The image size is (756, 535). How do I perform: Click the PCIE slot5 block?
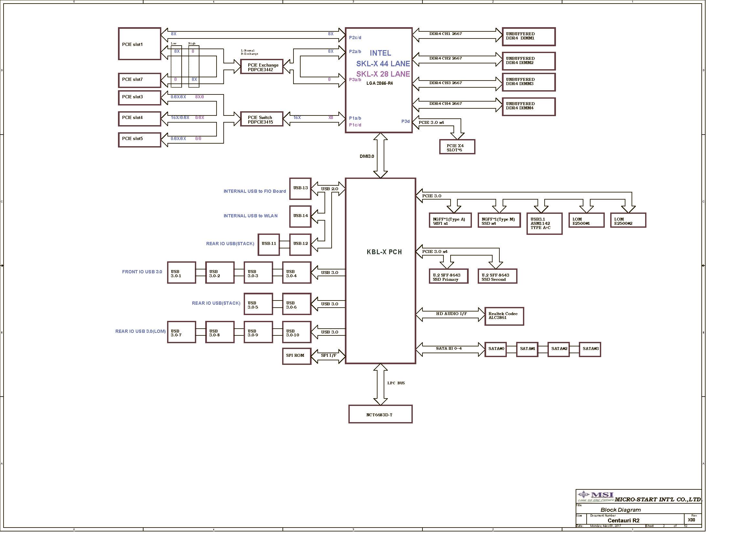pos(140,140)
